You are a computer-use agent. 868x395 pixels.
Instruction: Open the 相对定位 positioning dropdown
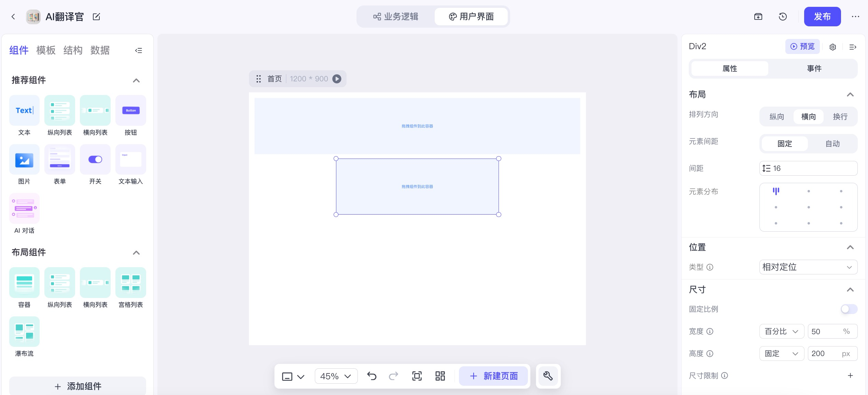808,267
